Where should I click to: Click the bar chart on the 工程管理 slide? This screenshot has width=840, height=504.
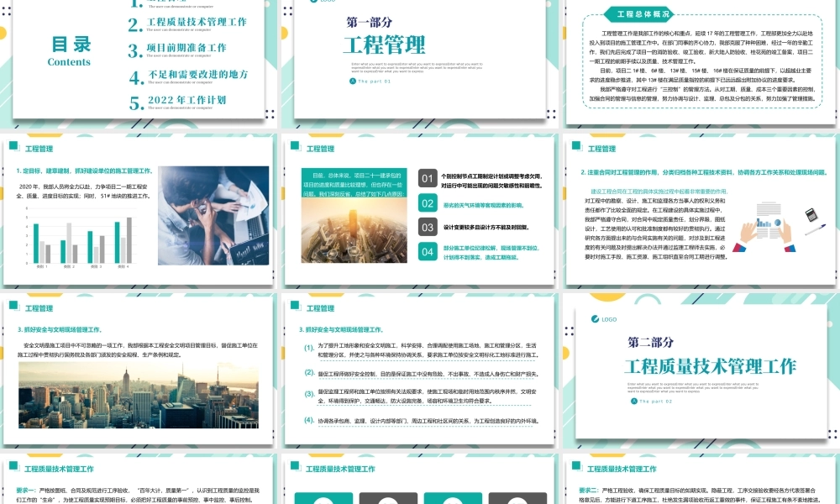click(81, 237)
